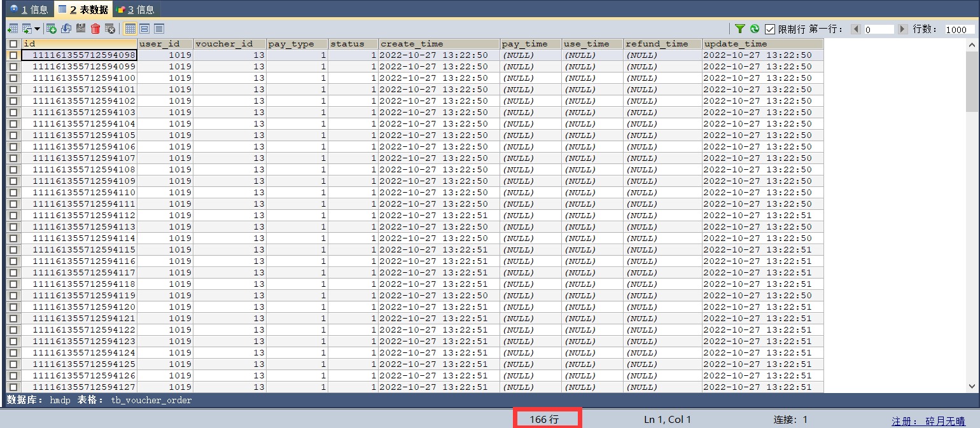Uncheck the 限制行 checkbox
The width and height of the screenshot is (980, 428).
point(770,29)
